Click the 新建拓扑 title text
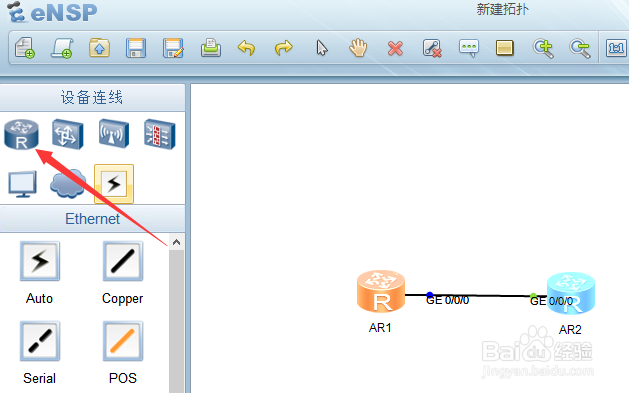The image size is (629, 393). pyautogui.click(x=503, y=9)
